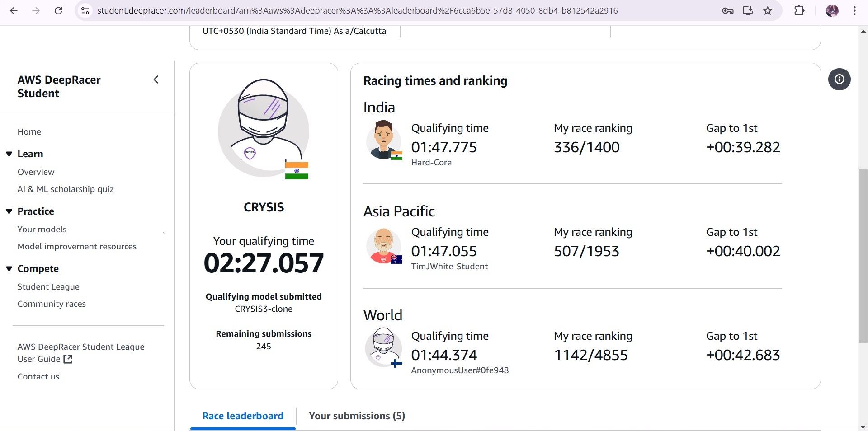The width and height of the screenshot is (868, 431).
Task: Open the Your submissions (5) tab
Action: point(357,416)
